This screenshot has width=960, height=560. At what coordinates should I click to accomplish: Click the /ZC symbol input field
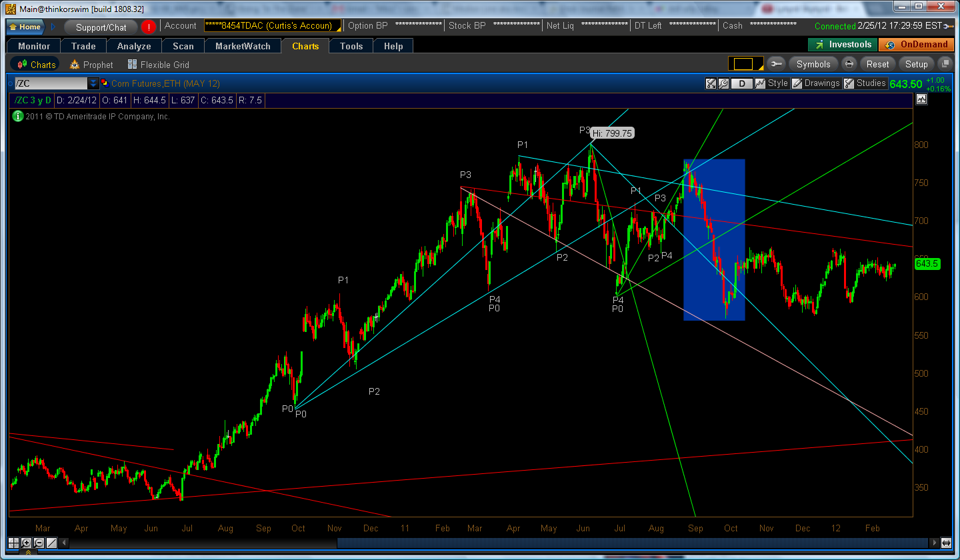51,83
